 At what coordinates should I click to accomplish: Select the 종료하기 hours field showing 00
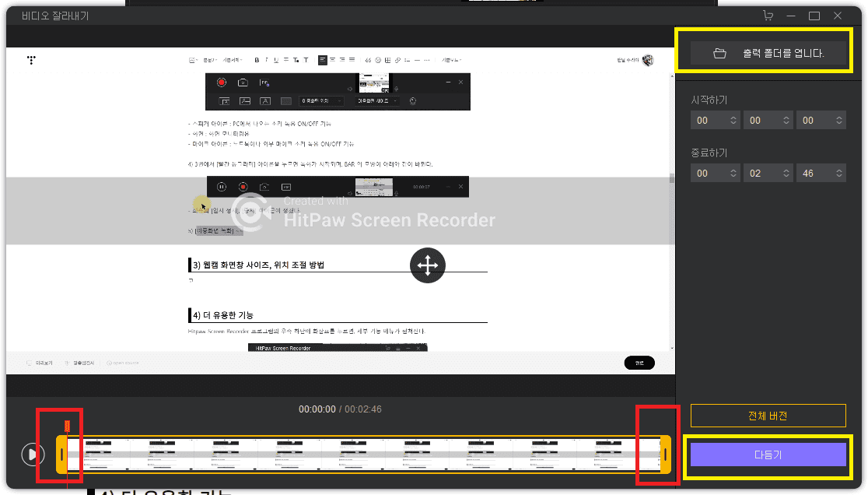[716, 174]
